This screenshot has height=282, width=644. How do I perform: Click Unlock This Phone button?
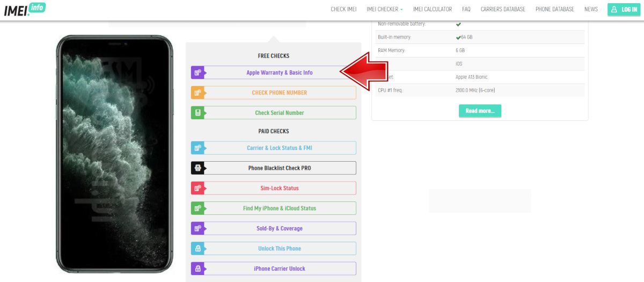[274, 249]
